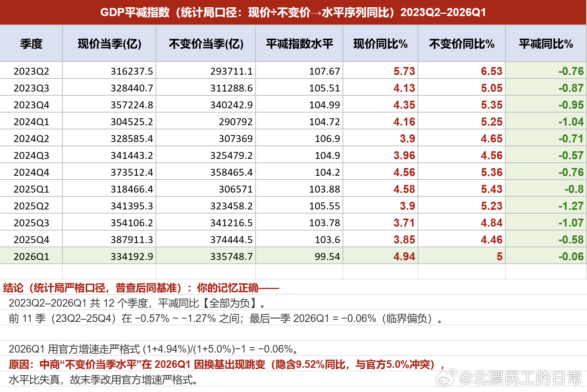Click the 平减指数水平 column header
Screen dimensions: 587x392
click(299, 44)
